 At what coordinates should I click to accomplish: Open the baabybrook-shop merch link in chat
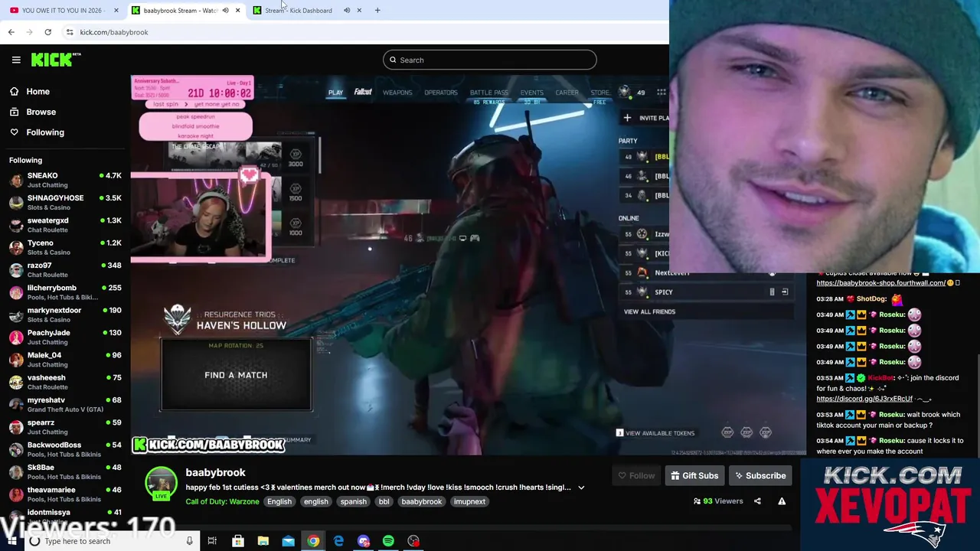click(880, 283)
